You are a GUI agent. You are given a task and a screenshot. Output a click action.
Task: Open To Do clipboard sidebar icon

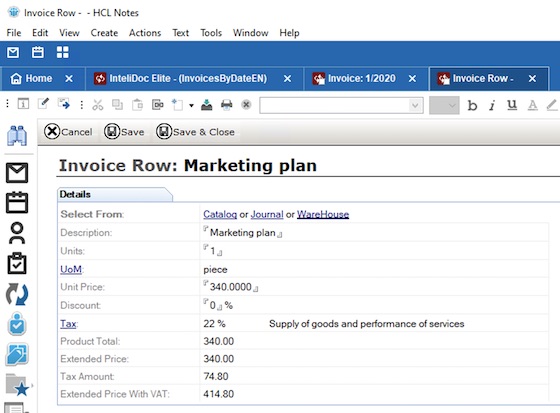point(17,263)
